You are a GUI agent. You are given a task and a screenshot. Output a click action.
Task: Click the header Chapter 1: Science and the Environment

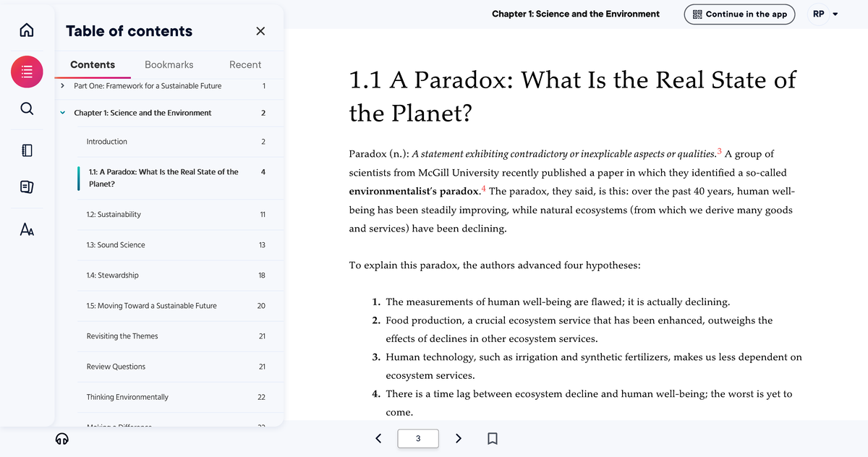click(576, 14)
